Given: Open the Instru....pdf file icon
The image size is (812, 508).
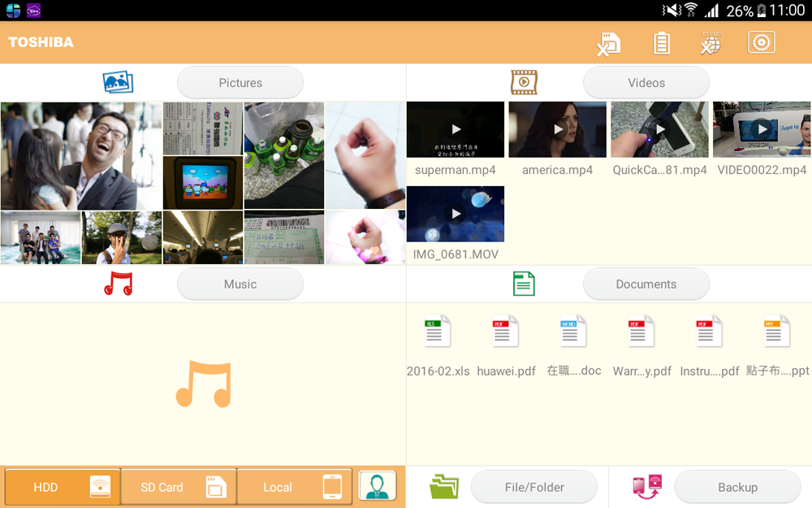Looking at the screenshot, I should click(709, 331).
